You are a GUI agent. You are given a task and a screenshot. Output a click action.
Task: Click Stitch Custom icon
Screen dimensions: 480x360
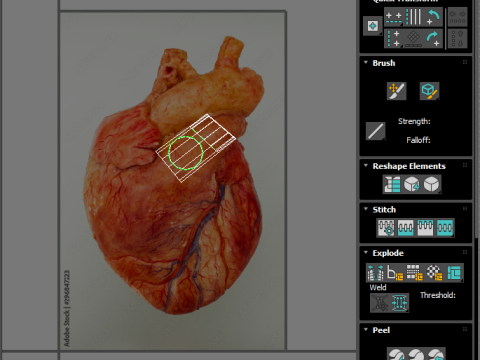(x=445, y=228)
